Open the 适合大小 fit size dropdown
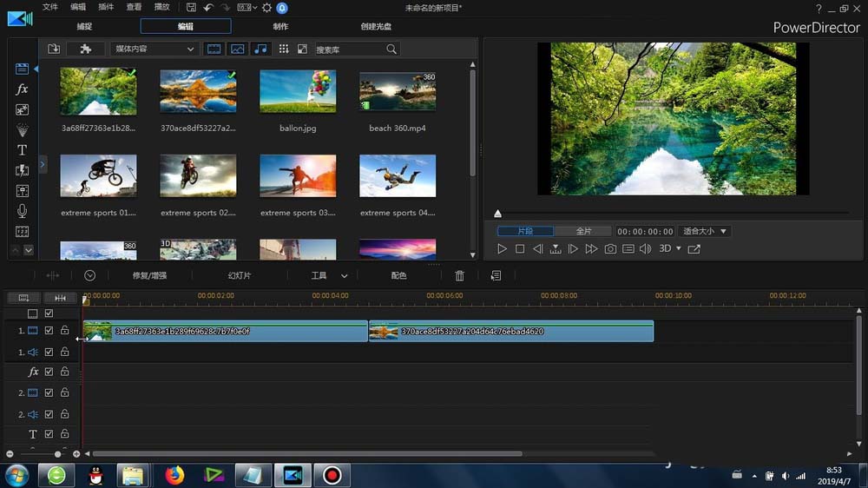868x488 pixels. coord(704,232)
